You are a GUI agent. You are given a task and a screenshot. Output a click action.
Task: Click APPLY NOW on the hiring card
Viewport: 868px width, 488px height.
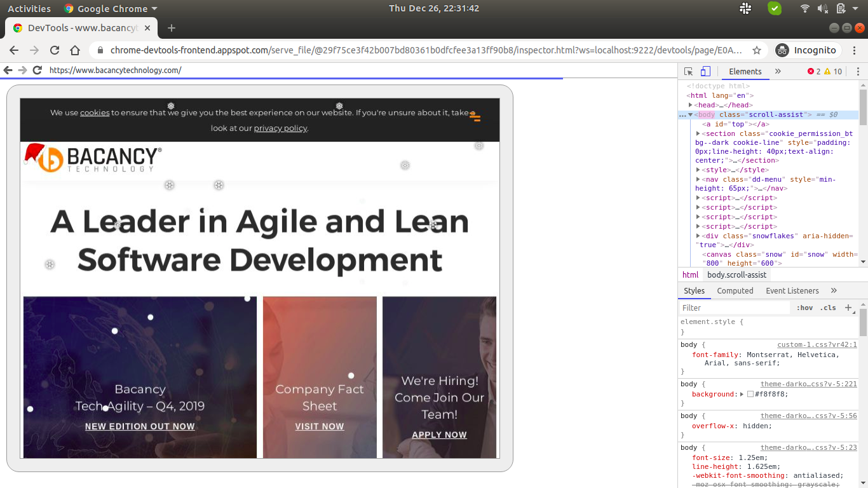(x=439, y=435)
